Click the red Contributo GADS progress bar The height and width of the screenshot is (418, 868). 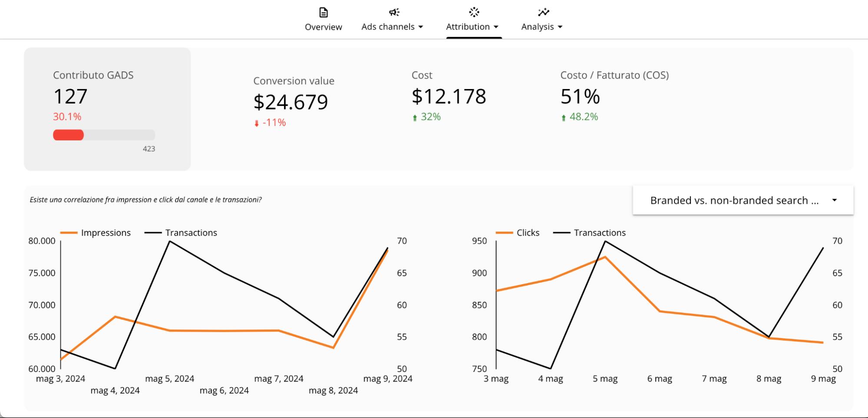pos(69,135)
